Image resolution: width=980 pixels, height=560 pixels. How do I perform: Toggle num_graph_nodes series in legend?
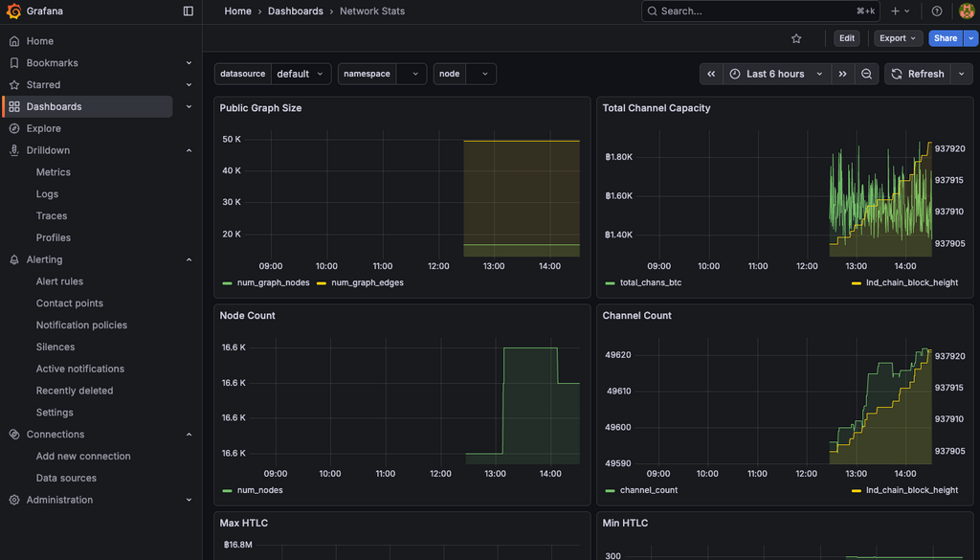click(273, 283)
